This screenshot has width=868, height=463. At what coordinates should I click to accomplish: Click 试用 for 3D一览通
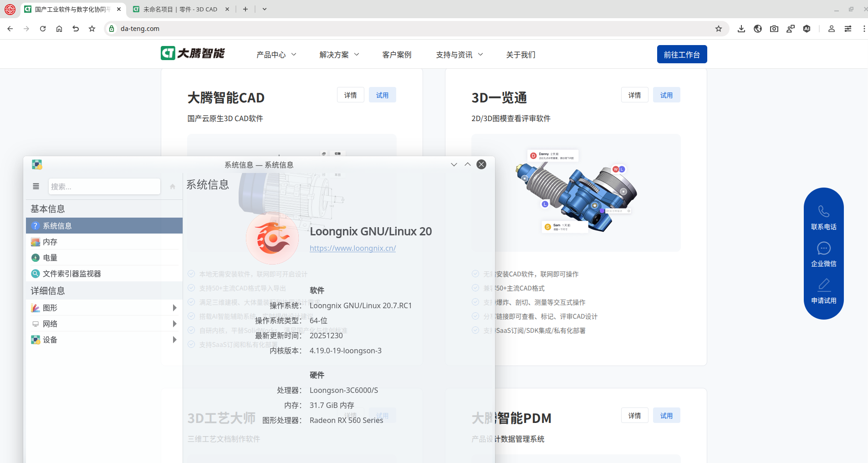coord(666,95)
